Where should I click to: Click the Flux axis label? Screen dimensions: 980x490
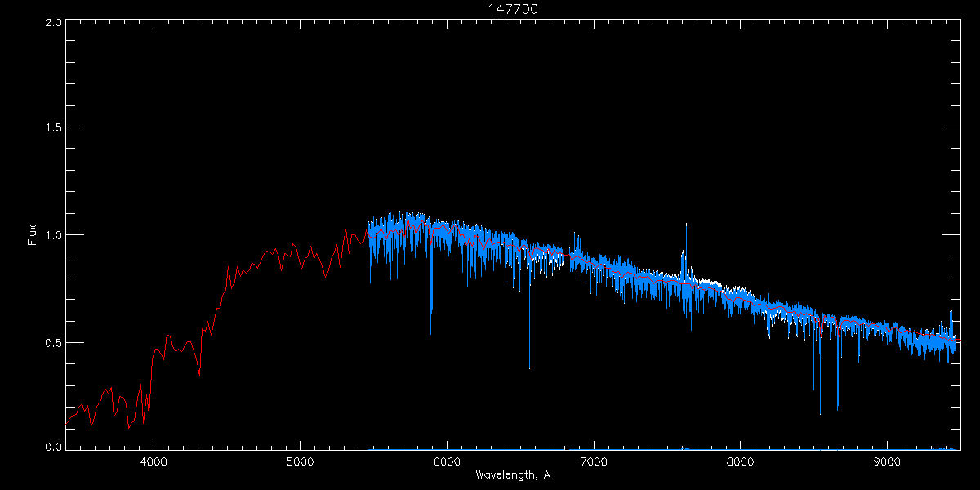coord(33,235)
